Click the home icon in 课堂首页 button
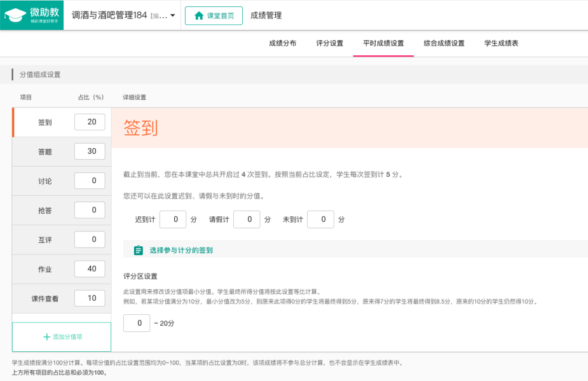The width and height of the screenshot is (588, 381). tap(199, 15)
